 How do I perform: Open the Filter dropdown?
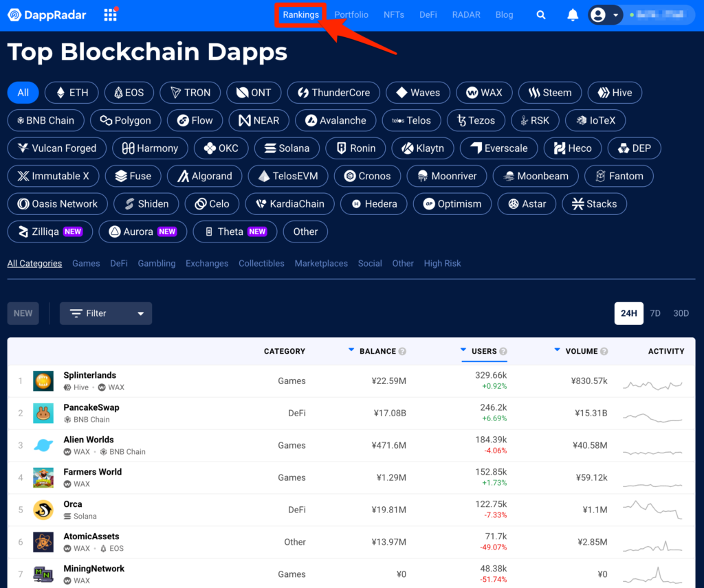pos(106,313)
